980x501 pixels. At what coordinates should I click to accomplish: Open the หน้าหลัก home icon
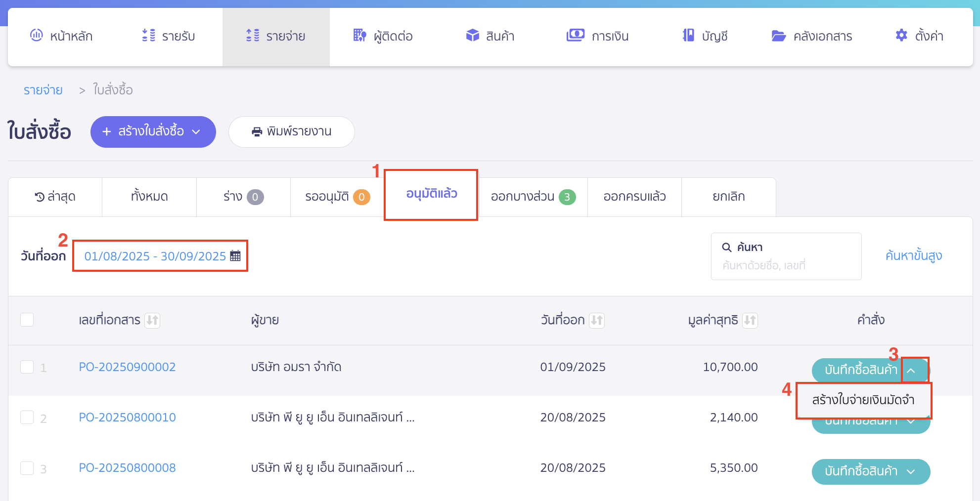point(35,36)
